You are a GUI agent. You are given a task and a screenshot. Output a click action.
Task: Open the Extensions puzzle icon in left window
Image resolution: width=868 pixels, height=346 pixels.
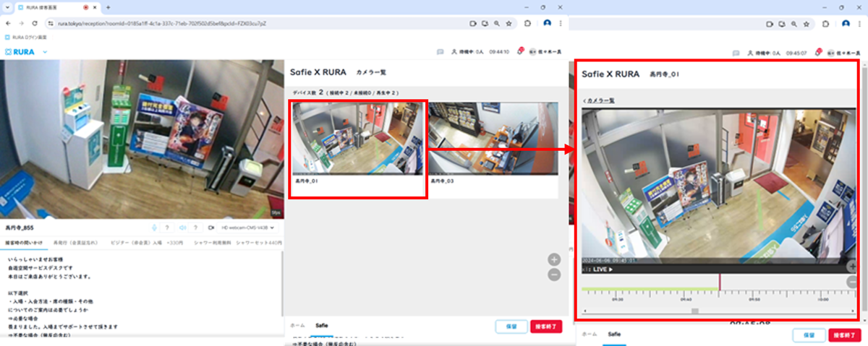[x=527, y=23]
